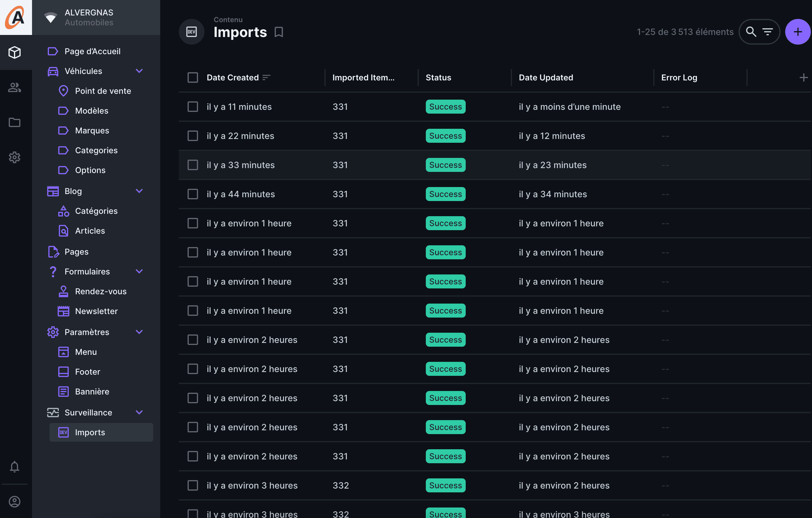Image resolution: width=812 pixels, height=518 pixels.
Task: Open the File Library folder icon
Action: (15, 122)
